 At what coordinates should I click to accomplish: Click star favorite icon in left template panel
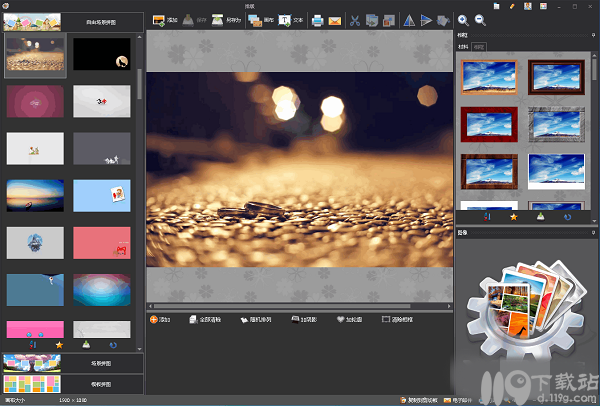[x=59, y=345]
